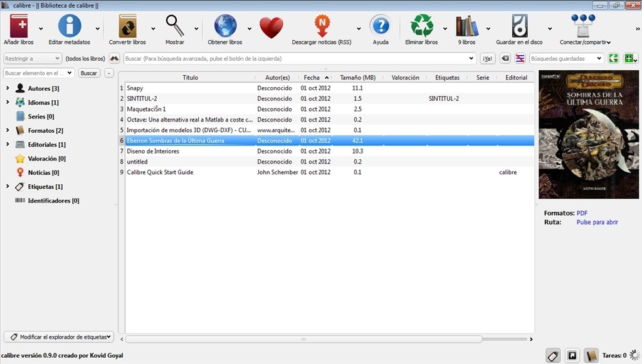The width and height of the screenshot is (642, 364).
Task: Toggle the tag browser button in status bar
Action: [552, 355]
